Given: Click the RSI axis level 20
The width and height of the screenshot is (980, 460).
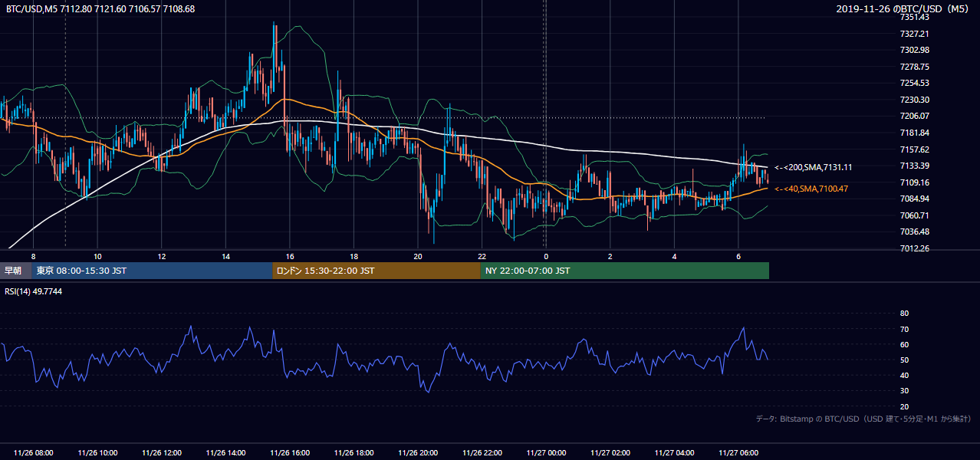Looking at the screenshot, I should 904,406.
